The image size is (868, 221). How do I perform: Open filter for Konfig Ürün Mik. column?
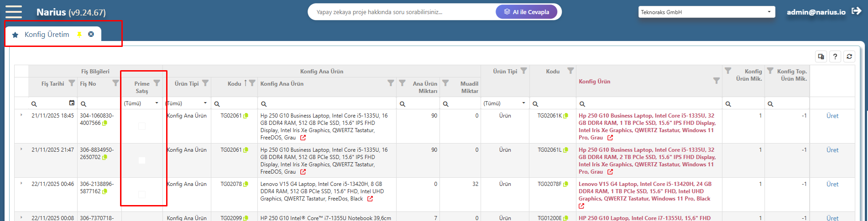[728, 71]
